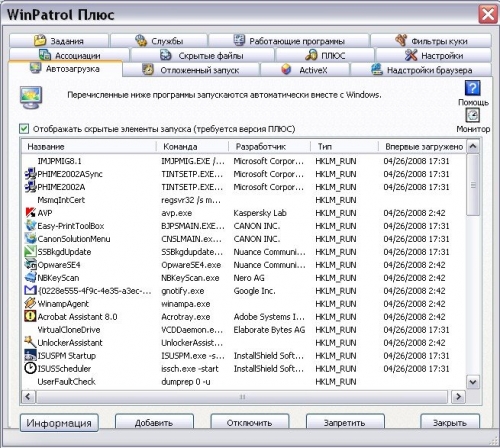Select the MsmqIntCert row
500x448 pixels.
coord(244,200)
